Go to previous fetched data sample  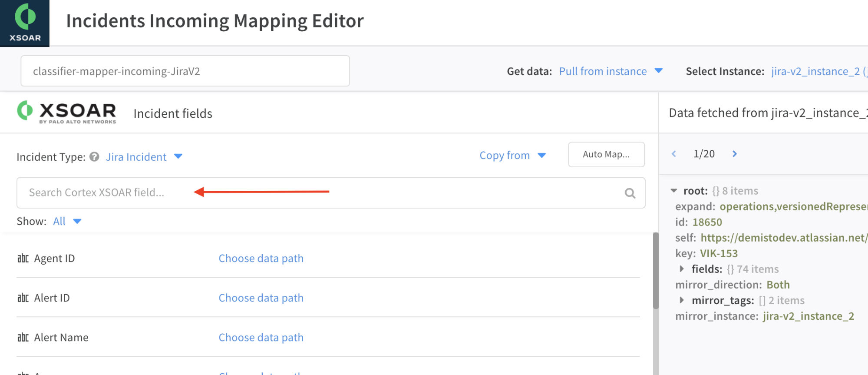674,154
